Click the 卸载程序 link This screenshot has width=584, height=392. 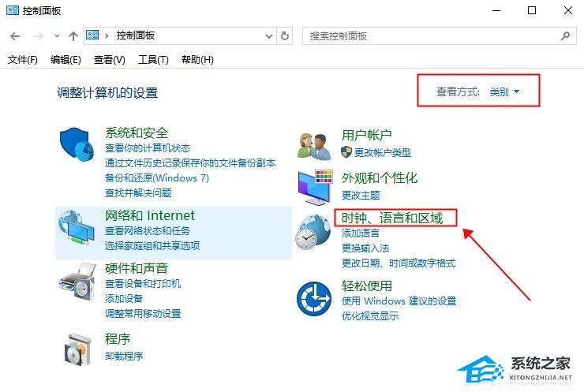[124, 357]
